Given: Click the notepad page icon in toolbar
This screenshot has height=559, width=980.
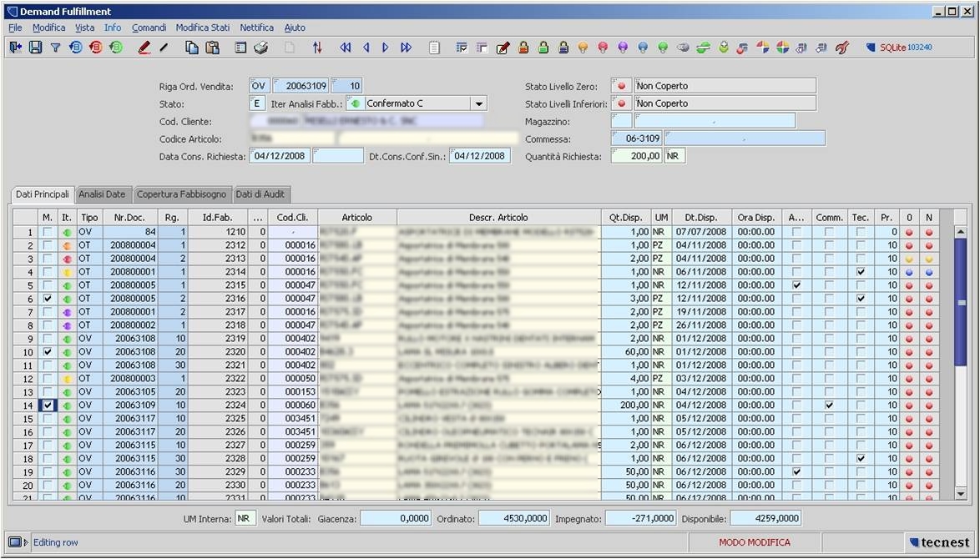Looking at the screenshot, I should (434, 48).
